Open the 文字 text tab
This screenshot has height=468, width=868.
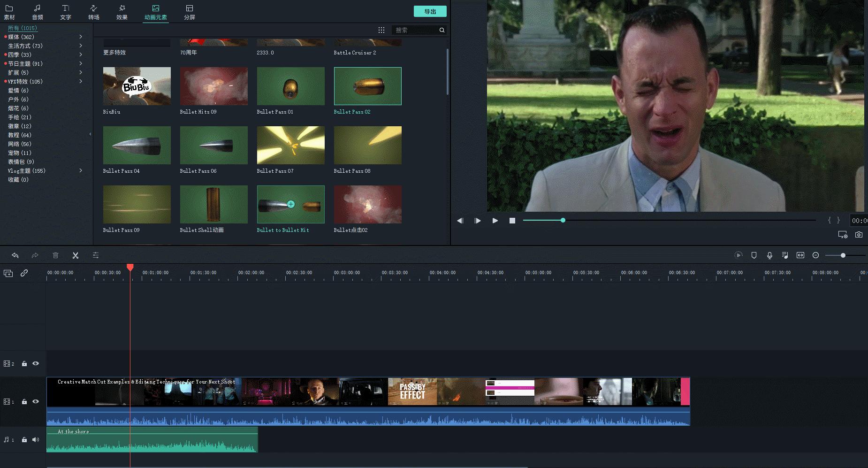coord(66,12)
